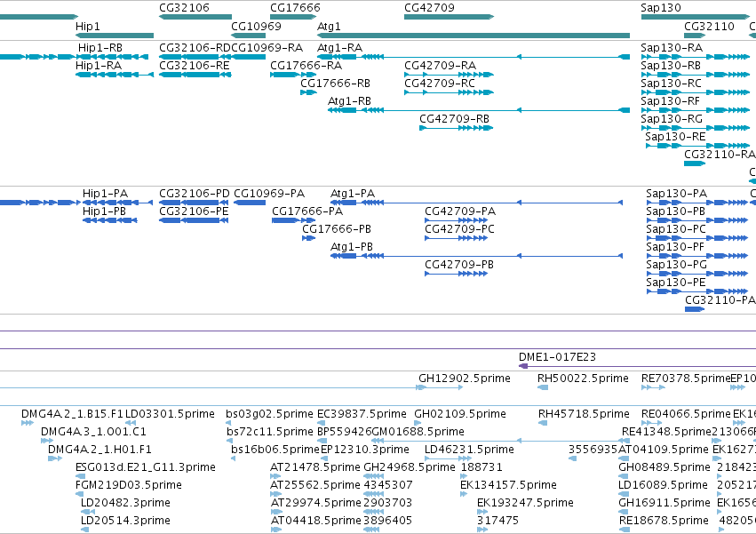Click EST GH02109.5prime

coord(460,414)
